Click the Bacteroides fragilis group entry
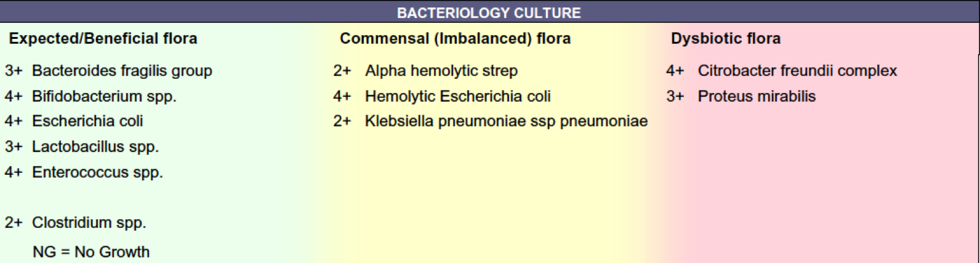980x263 pixels. [108, 71]
